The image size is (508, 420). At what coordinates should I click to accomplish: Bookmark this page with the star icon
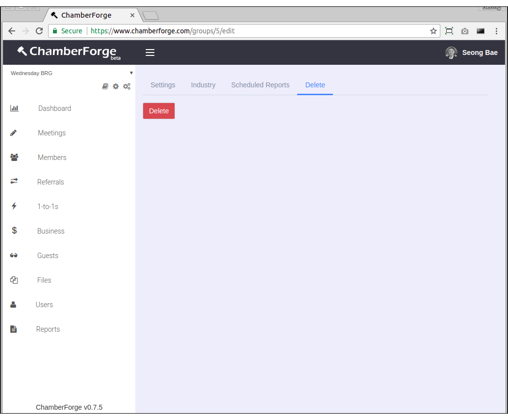(433, 31)
